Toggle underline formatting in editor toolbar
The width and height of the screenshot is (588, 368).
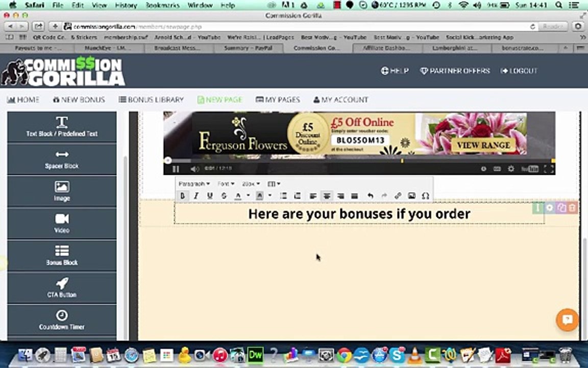pos(210,196)
